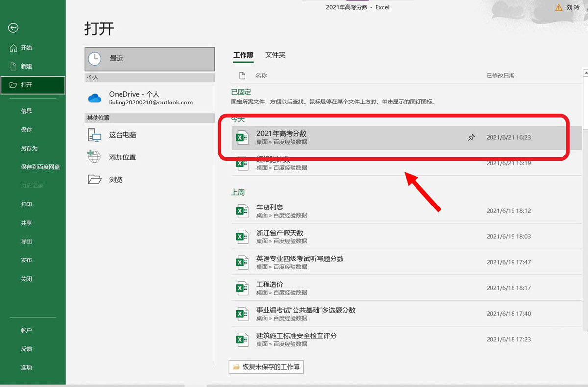Pin the 2021年高考分数 workbook
This screenshot has height=387, width=588.
click(471, 137)
